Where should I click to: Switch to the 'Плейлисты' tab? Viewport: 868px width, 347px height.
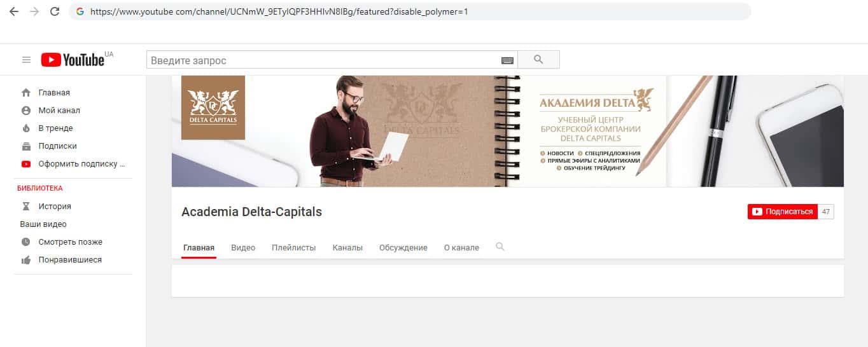[x=293, y=248]
